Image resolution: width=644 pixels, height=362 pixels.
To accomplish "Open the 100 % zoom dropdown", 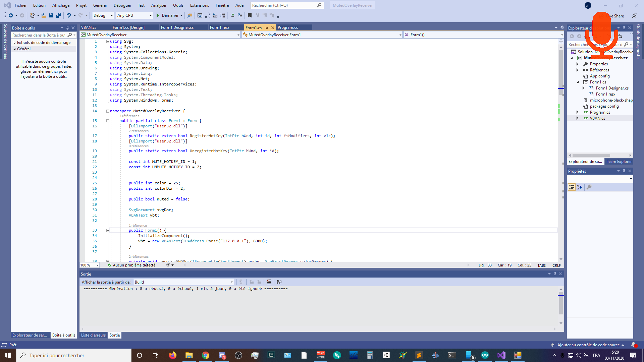I will [90, 265].
